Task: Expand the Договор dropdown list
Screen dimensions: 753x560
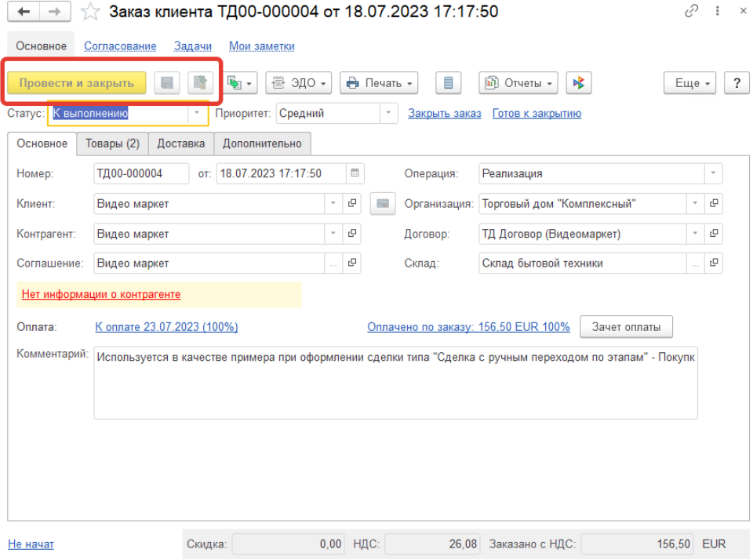Action: coord(695,234)
